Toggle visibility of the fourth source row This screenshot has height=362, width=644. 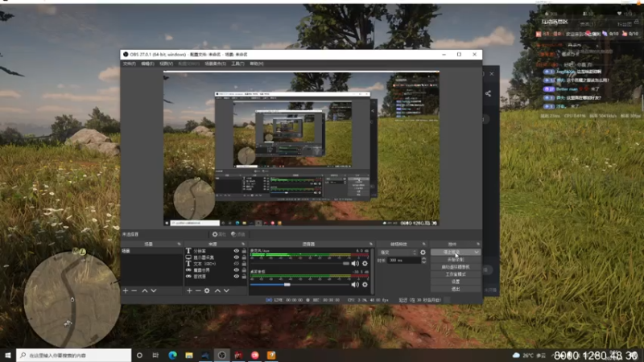(x=236, y=270)
